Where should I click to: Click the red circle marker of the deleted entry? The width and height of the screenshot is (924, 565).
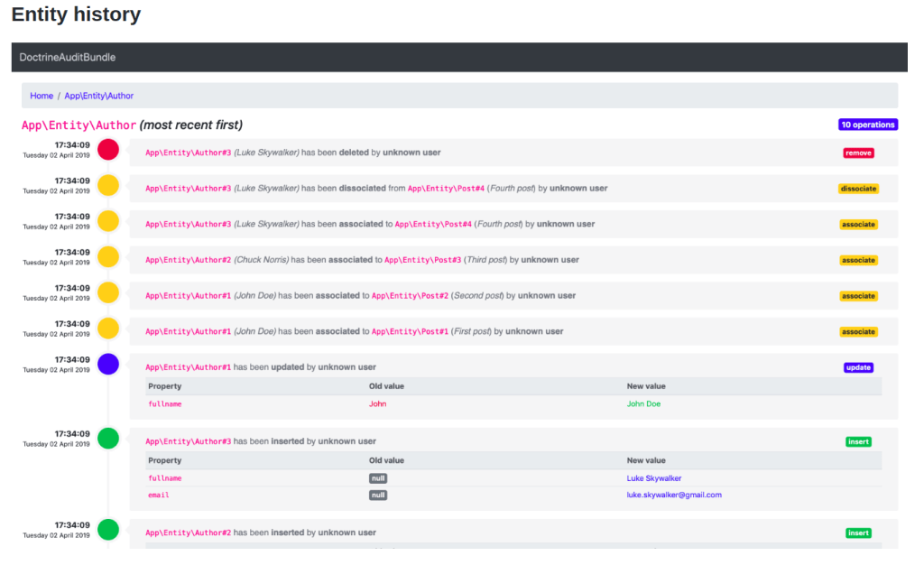(x=108, y=150)
